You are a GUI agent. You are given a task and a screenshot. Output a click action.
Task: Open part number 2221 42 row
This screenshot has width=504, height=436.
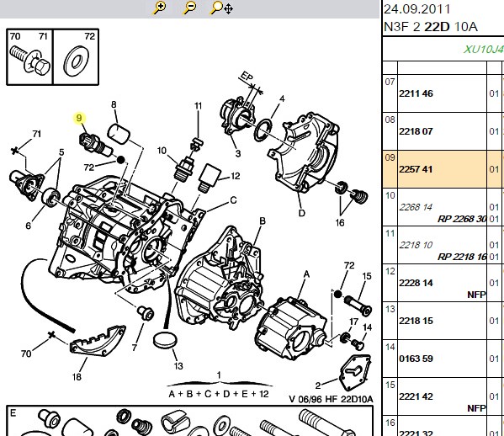tap(416, 396)
